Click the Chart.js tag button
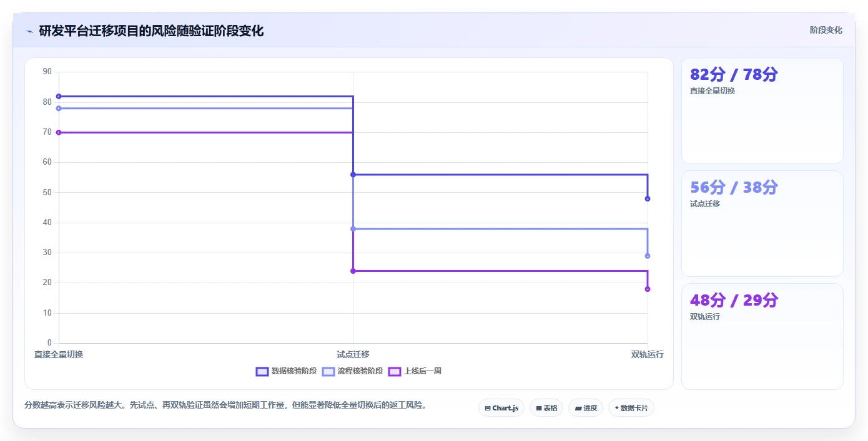Screen dimensions: 868x441 (501, 408)
